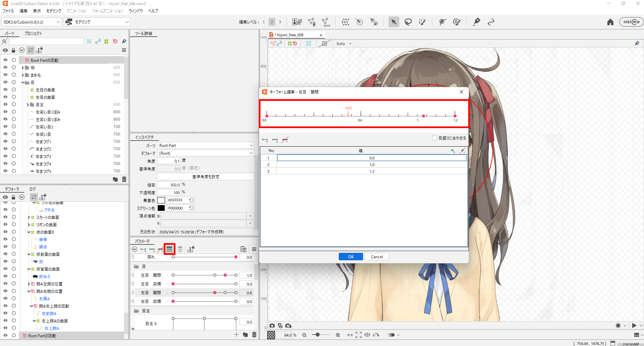Click the canvas zoom slider knob
644x346 pixels.
318,335
